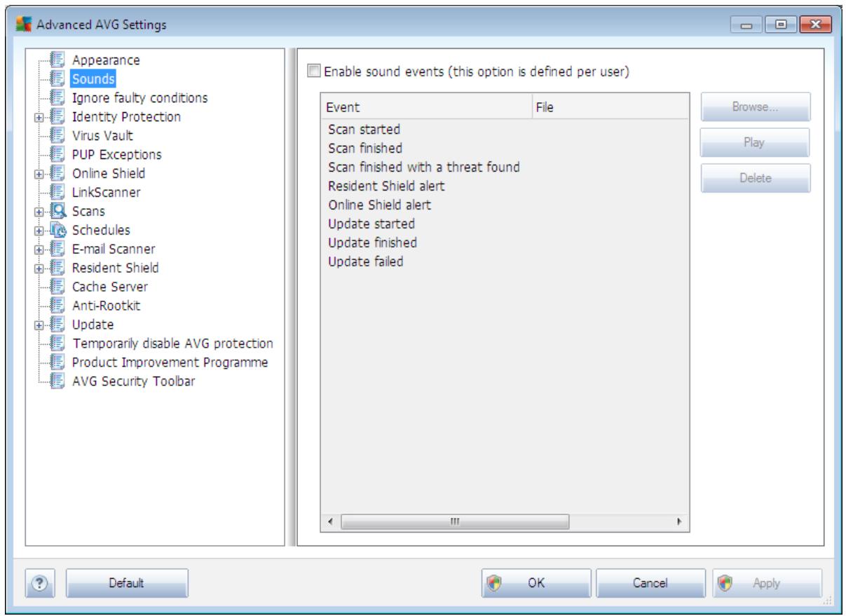Select Temporarily disable AVG protection
The image size is (846, 616).
point(172,343)
